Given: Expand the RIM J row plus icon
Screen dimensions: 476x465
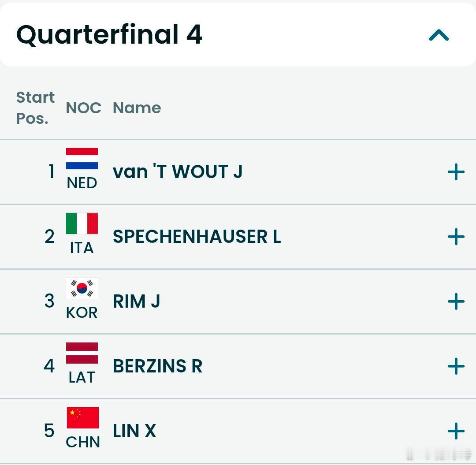Looking at the screenshot, I should coord(456,301).
